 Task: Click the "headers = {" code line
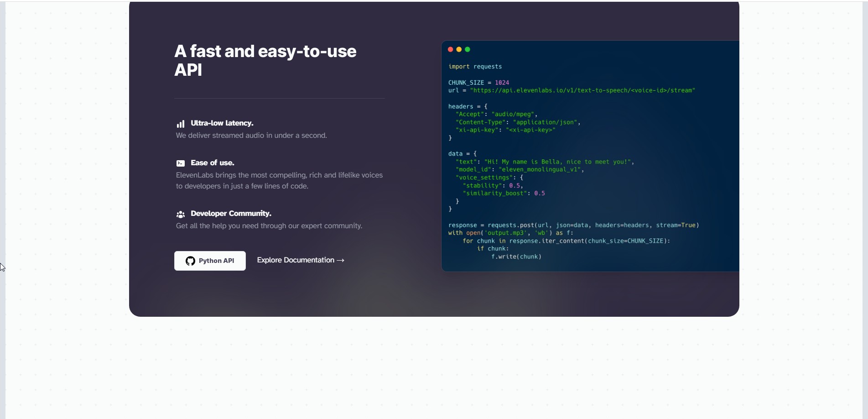coord(468,106)
